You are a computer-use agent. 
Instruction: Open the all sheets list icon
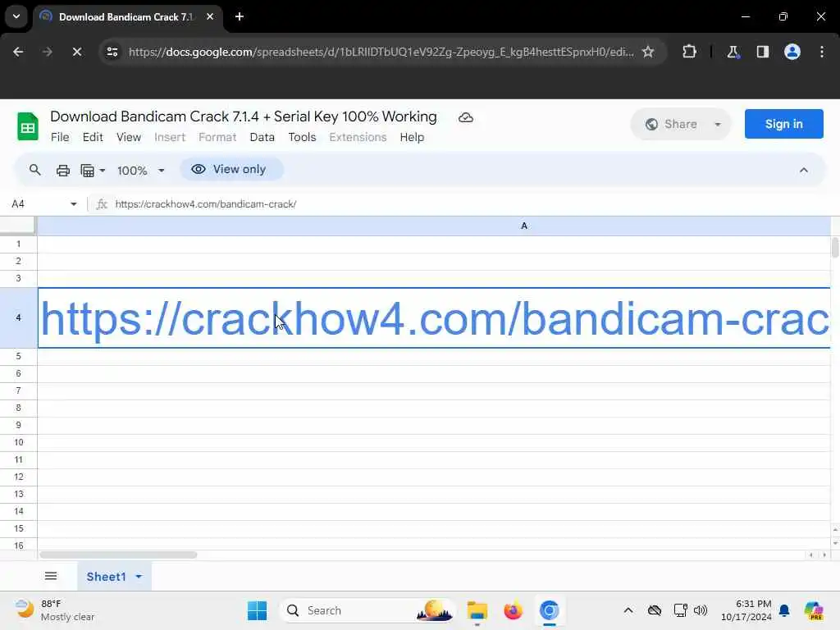(51, 576)
